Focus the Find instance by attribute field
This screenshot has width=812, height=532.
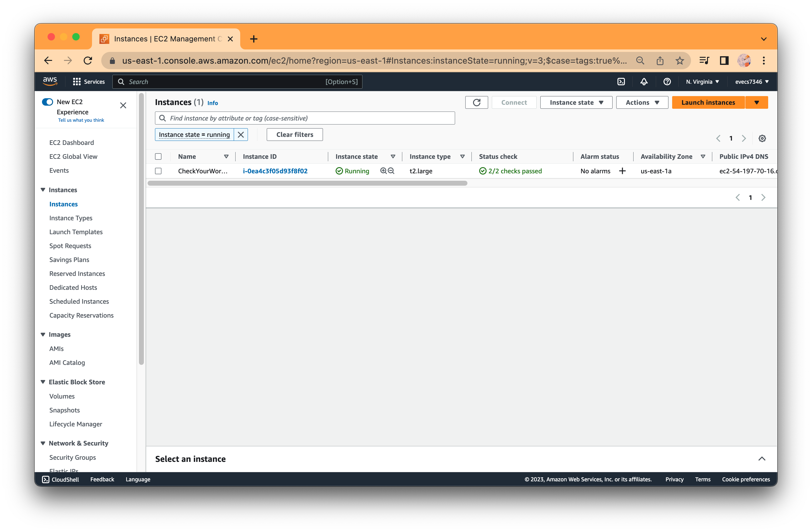(x=305, y=118)
